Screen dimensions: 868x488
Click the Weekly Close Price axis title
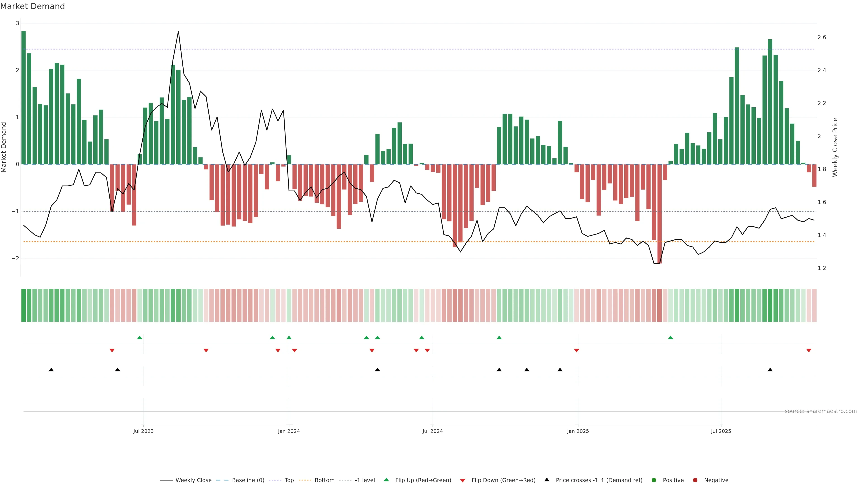pyautogui.click(x=835, y=147)
